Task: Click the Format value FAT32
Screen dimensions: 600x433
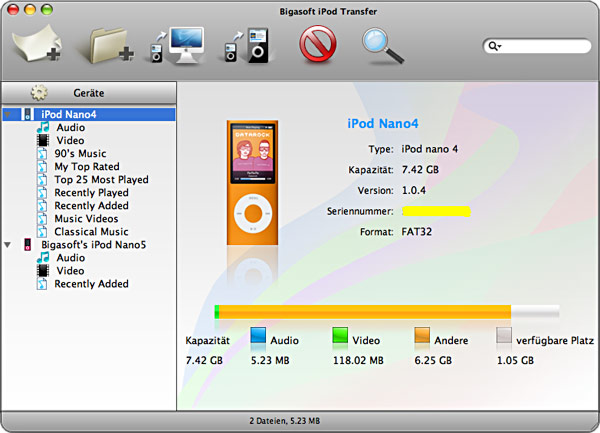Action: click(x=417, y=232)
